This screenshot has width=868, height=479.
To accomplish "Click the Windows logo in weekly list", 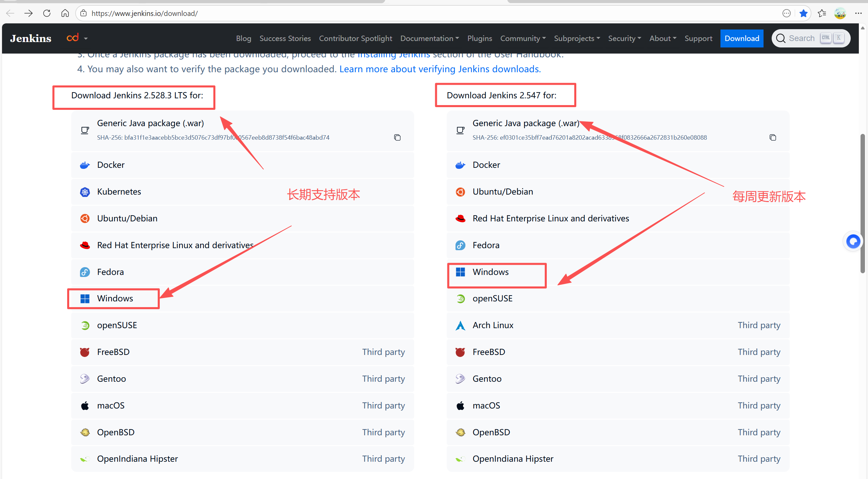I will point(460,272).
